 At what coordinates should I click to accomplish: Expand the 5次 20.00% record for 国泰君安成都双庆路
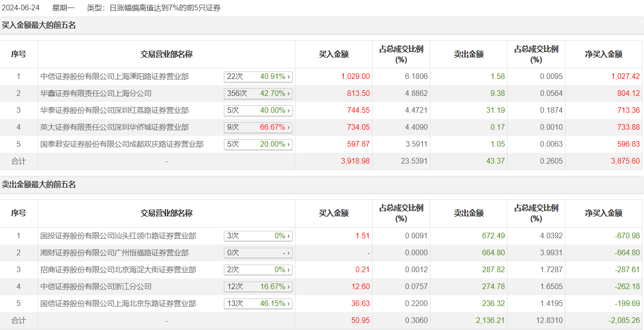click(x=258, y=144)
